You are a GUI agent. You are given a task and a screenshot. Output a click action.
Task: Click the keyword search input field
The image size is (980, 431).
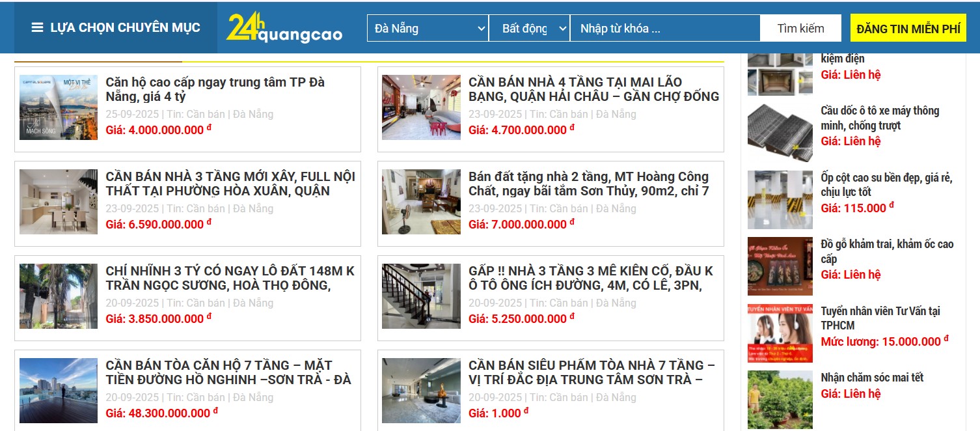click(664, 29)
